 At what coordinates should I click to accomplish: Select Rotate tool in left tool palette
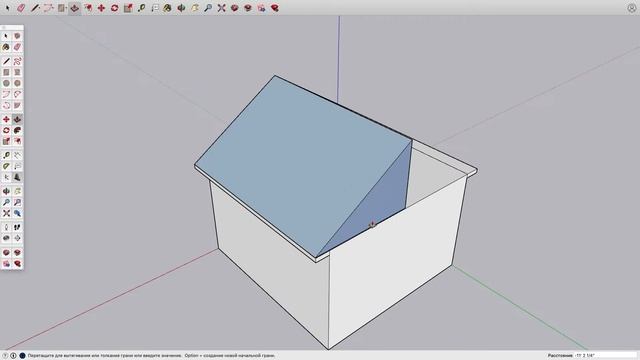[x=6, y=130]
